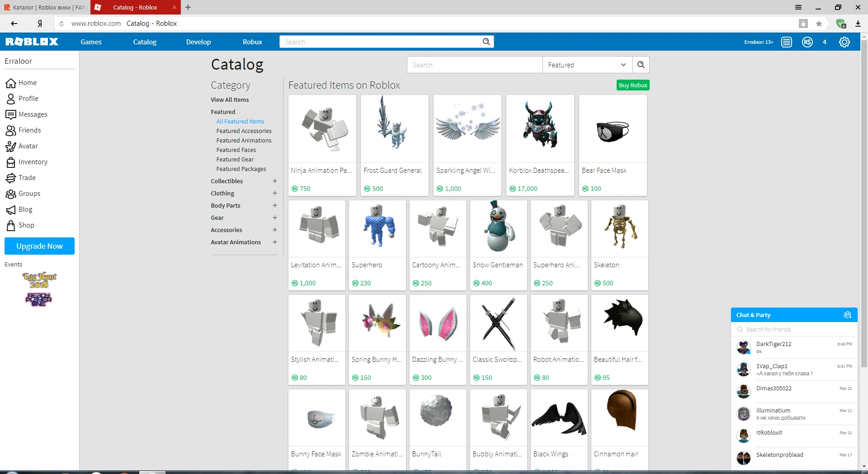Open the Snow Gentleman item thumbnail
Image resolution: width=868 pixels, height=474 pixels.
point(499,228)
